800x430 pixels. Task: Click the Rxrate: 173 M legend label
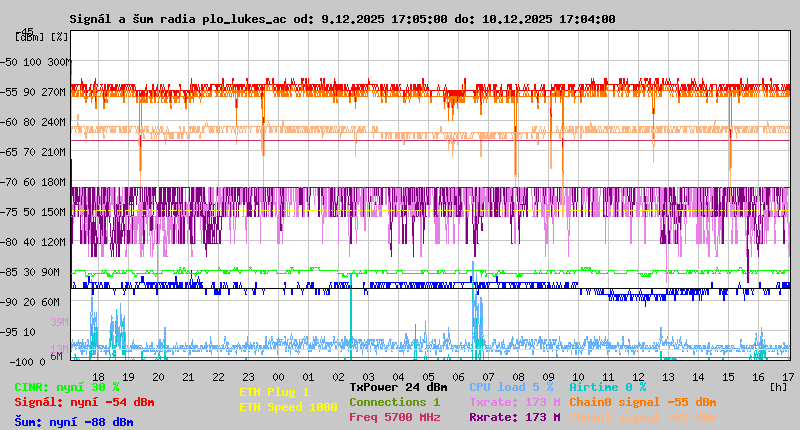pyautogui.click(x=515, y=417)
